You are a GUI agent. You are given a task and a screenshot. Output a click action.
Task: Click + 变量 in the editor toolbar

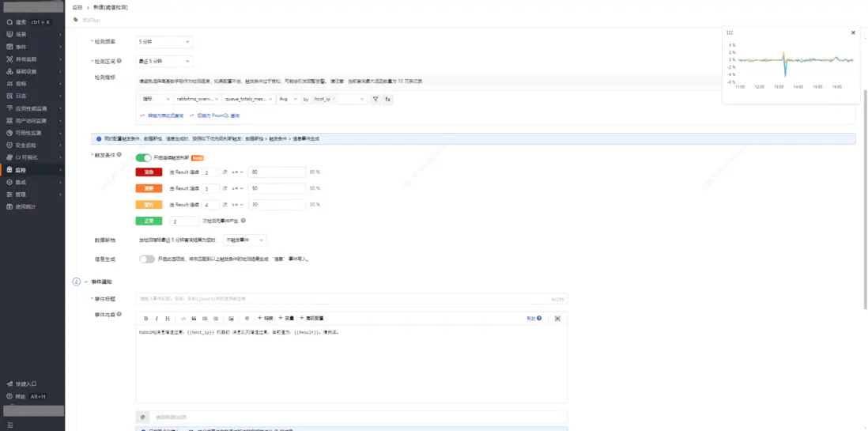pyautogui.click(x=286, y=319)
